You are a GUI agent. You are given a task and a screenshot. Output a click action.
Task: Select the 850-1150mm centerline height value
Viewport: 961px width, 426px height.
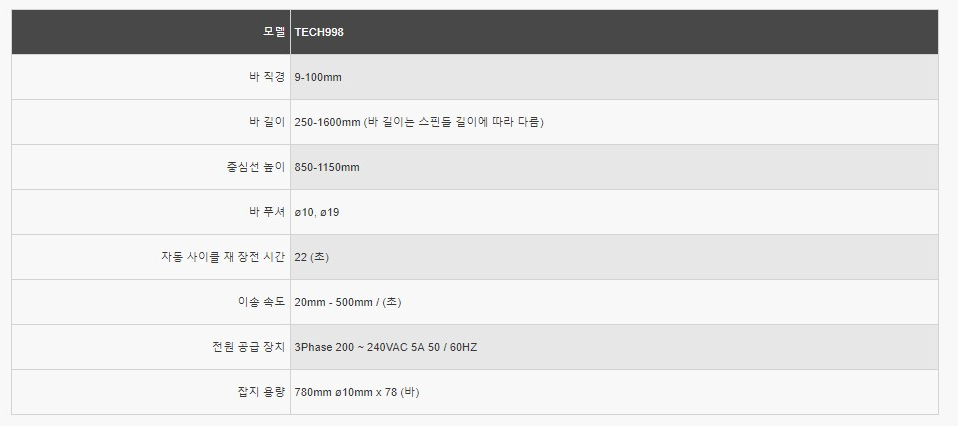click(327, 167)
